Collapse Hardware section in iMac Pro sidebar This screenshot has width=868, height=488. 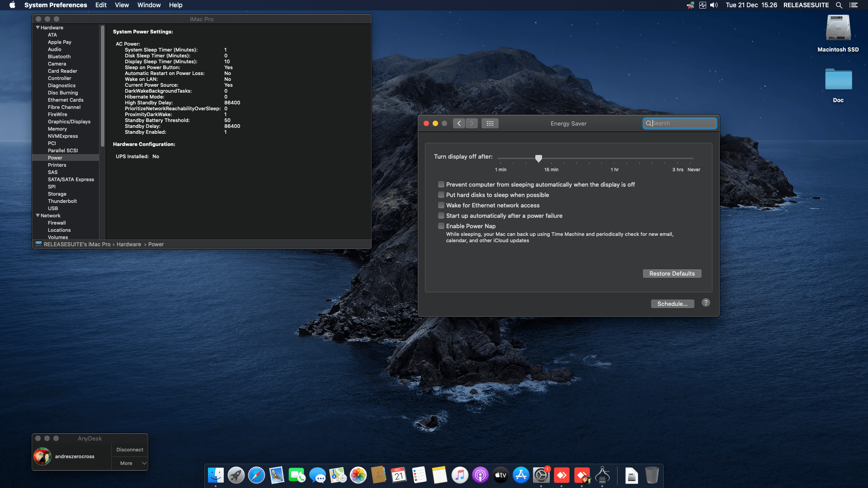point(38,28)
